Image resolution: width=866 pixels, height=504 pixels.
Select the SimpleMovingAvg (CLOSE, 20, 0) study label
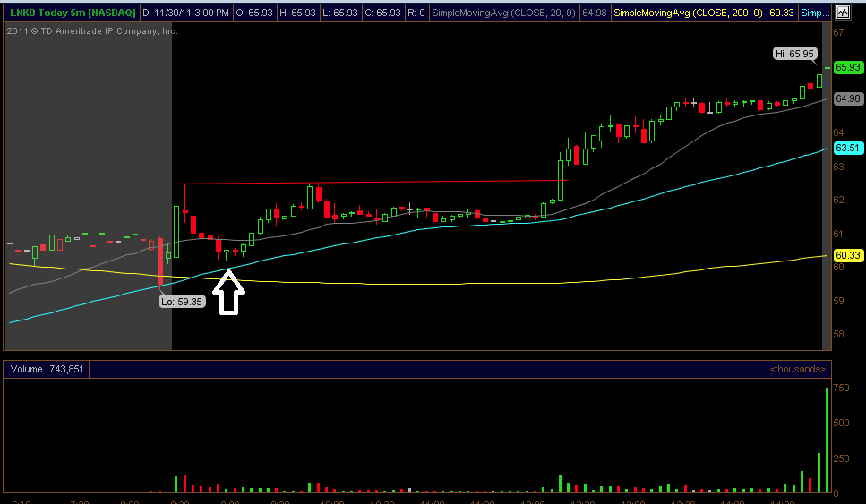point(506,14)
